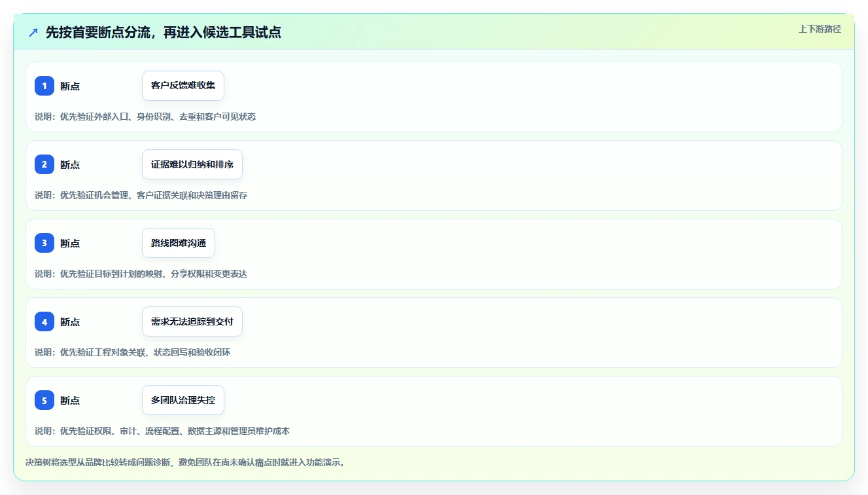Click the arrow icon beside the heading
This screenshot has height=495, width=868.
tap(33, 32)
